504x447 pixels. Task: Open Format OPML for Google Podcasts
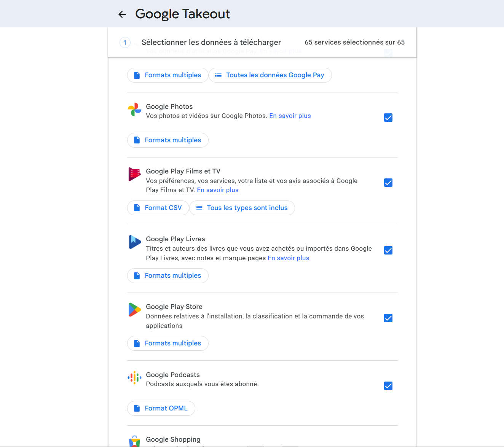point(161,408)
